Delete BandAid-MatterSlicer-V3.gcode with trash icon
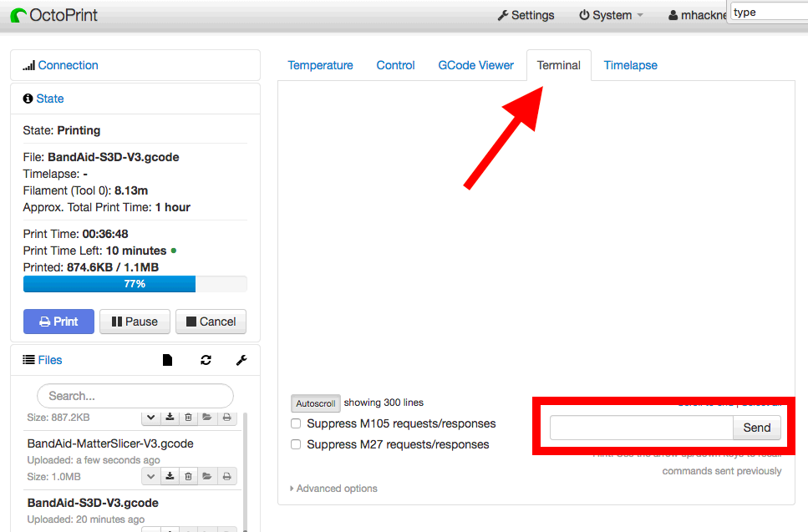Screen dimensions: 808x532 [188, 476]
